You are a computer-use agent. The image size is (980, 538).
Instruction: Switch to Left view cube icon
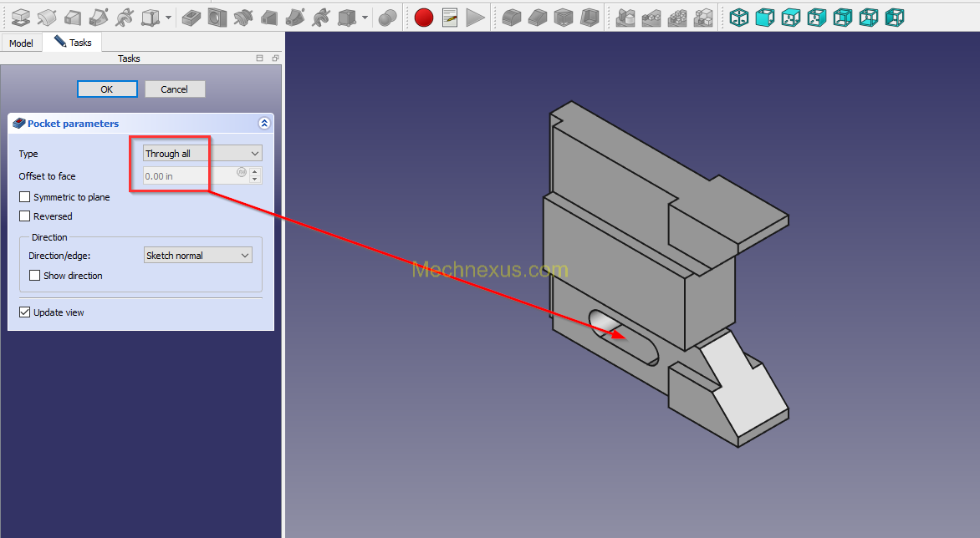pos(895,18)
